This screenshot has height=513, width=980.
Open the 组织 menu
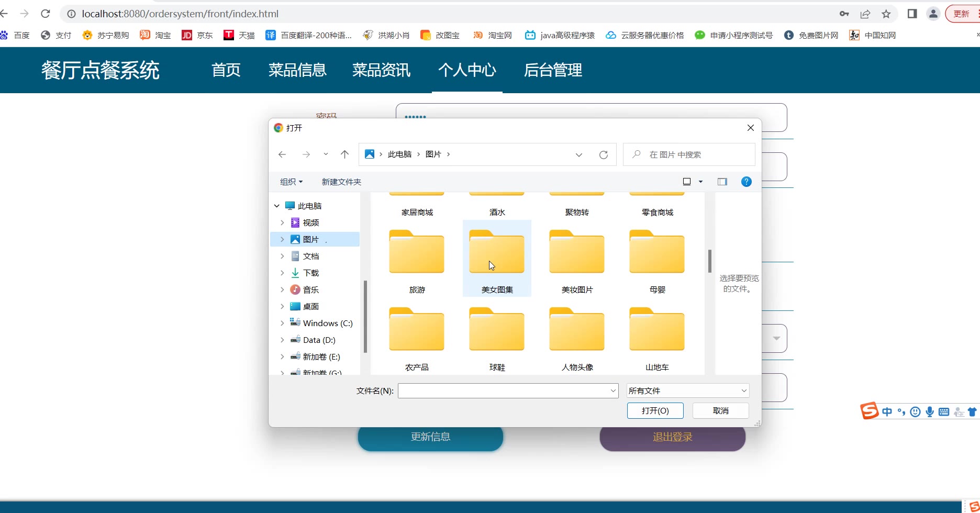pos(291,182)
